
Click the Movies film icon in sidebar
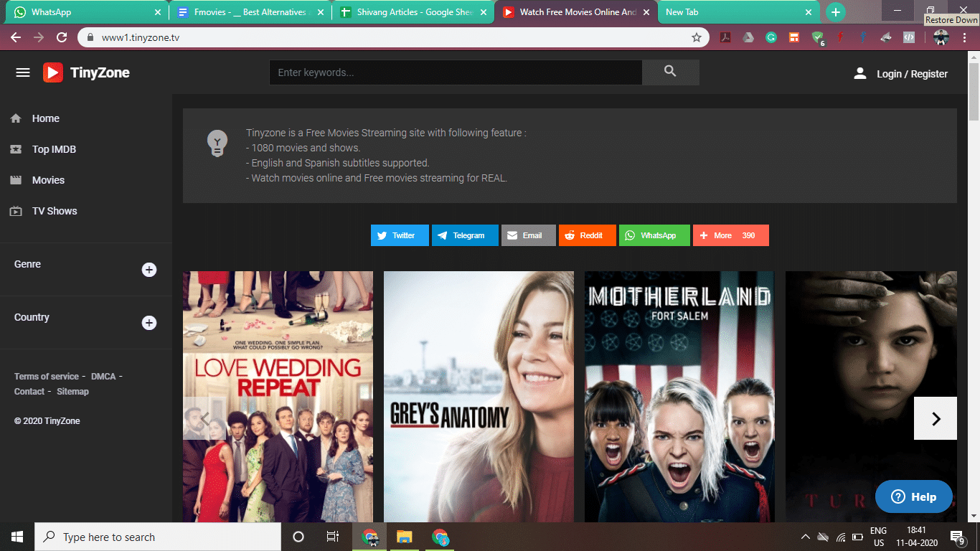point(16,180)
